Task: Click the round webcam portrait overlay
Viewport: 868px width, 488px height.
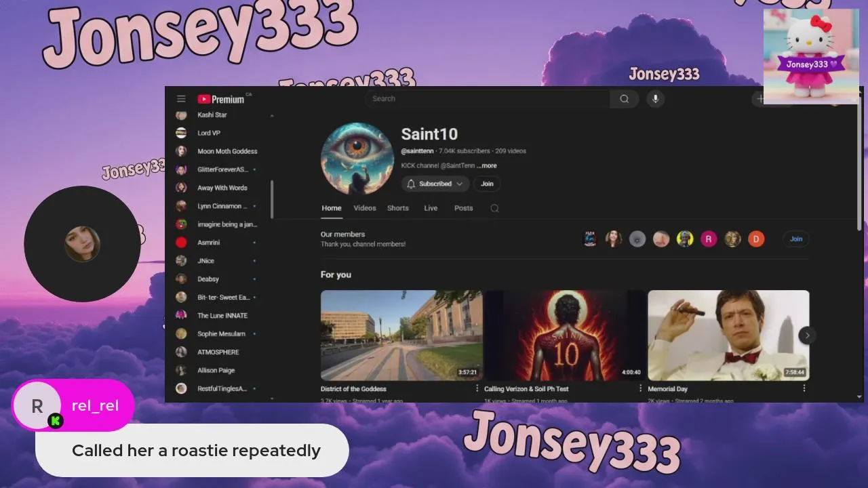Action: pos(82,244)
